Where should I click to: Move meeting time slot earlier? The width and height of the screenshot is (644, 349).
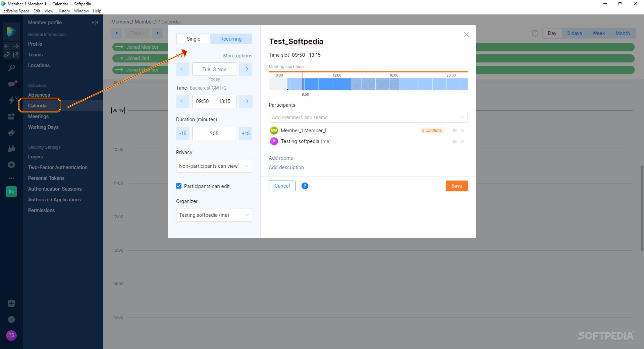pyautogui.click(x=182, y=101)
